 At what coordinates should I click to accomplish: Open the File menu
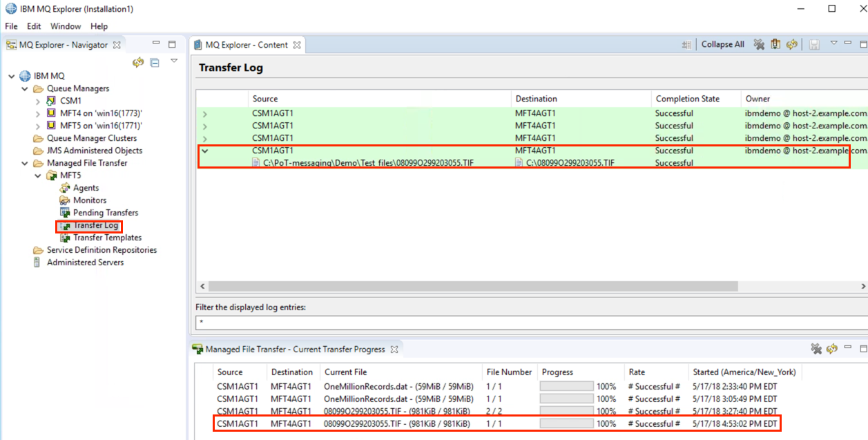click(11, 26)
